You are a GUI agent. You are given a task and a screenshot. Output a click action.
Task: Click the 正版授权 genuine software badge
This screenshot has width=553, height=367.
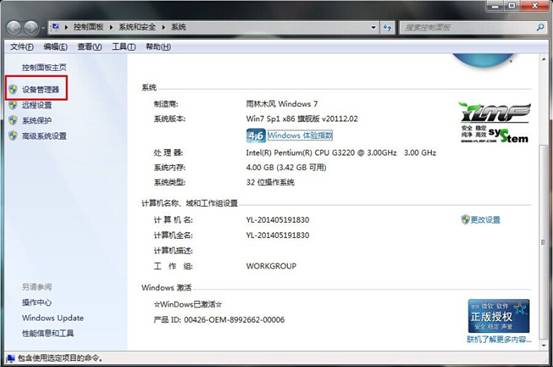[498, 316]
